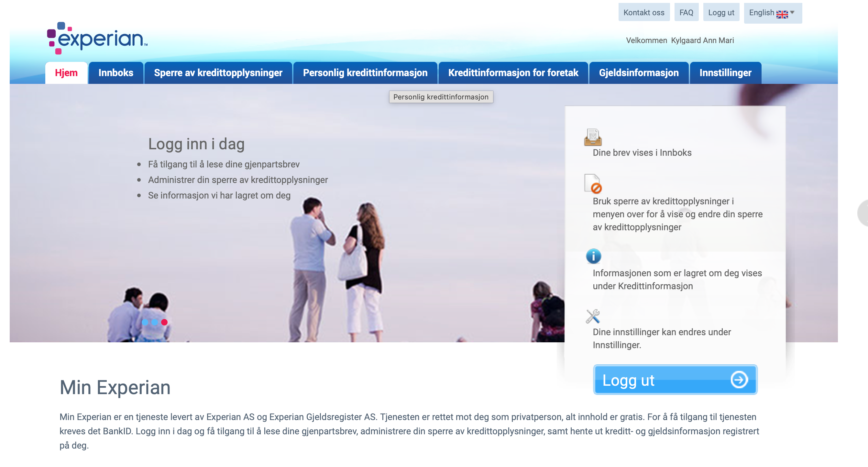
Task: Click Logg ut in the top bar
Action: click(721, 13)
